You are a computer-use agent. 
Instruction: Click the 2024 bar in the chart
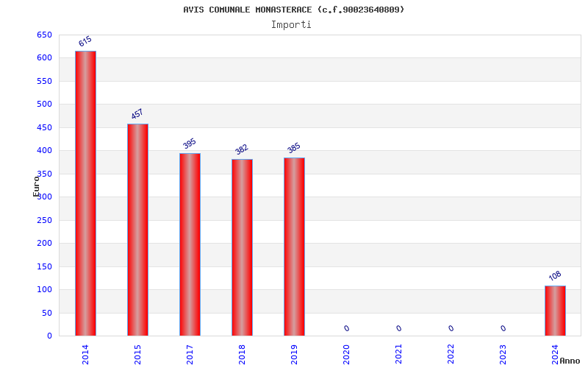click(x=555, y=311)
